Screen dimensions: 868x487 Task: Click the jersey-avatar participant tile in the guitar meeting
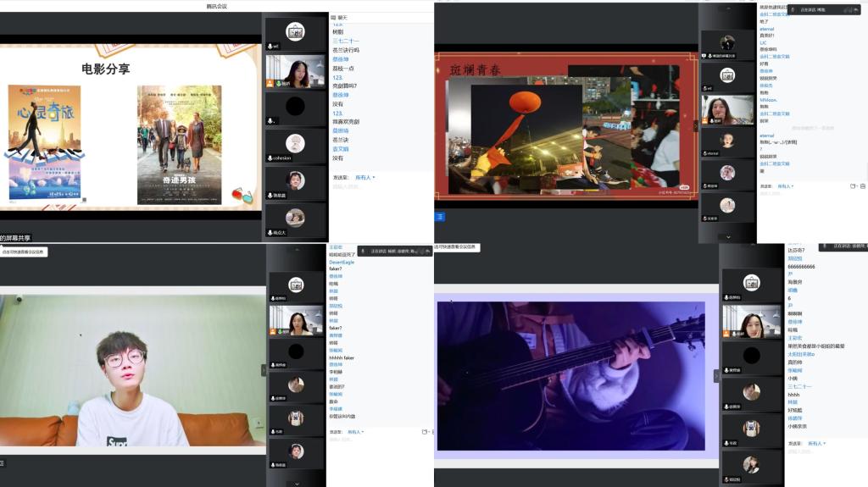pyautogui.click(x=751, y=429)
